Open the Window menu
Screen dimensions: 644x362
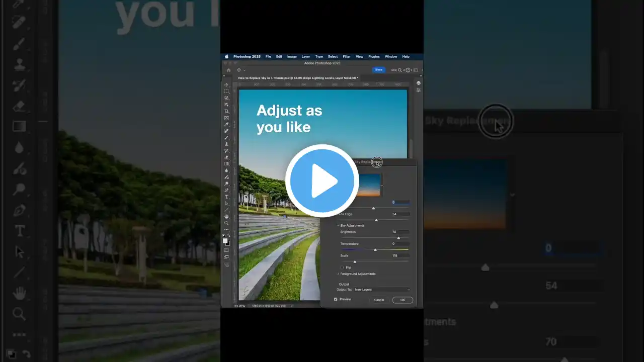click(x=391, y=56)
